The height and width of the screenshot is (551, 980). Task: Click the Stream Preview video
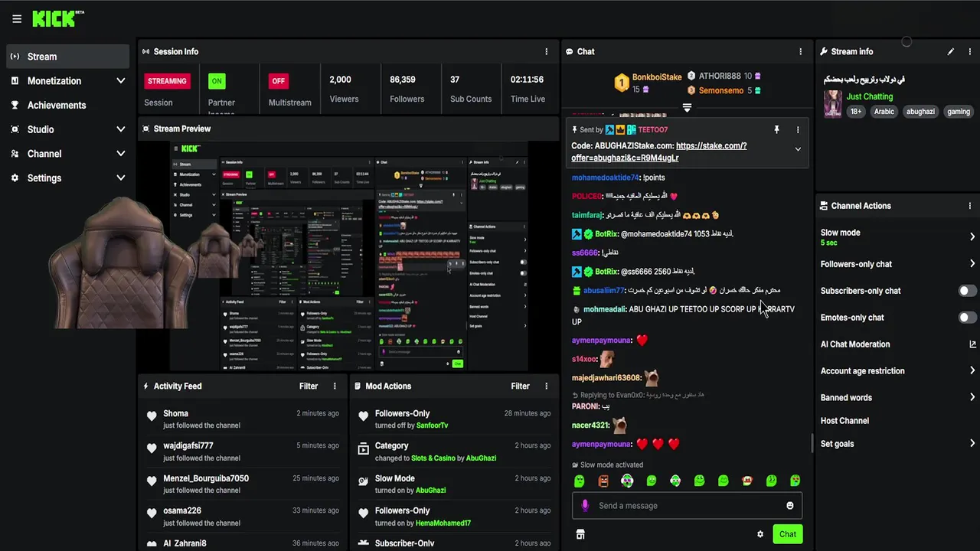(x=348, y=256)
